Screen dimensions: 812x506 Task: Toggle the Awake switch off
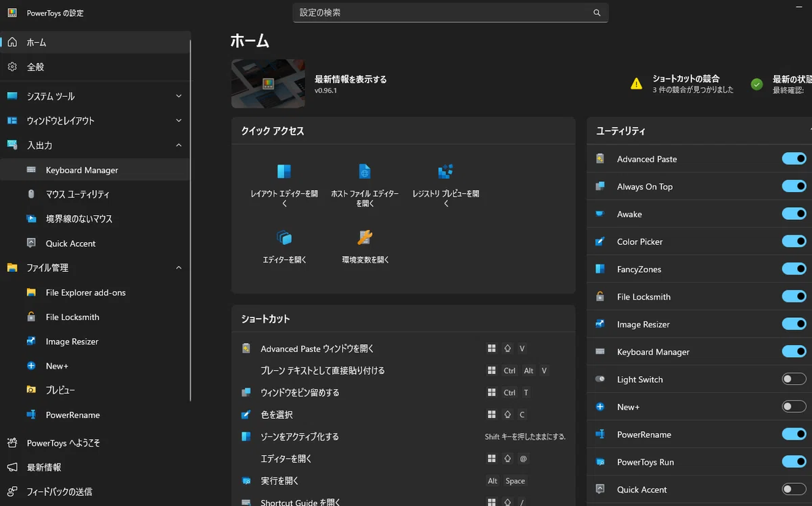(x=794, y=214)
